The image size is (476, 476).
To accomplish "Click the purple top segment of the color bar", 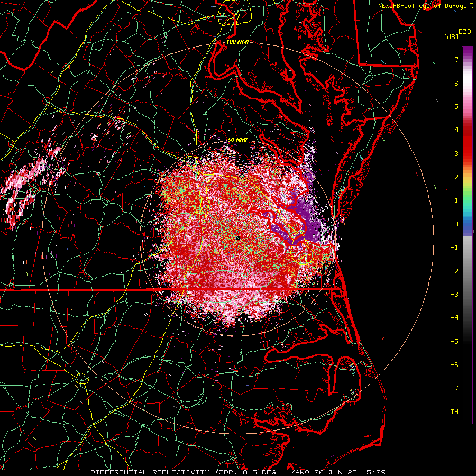I will tap(467, 52).
